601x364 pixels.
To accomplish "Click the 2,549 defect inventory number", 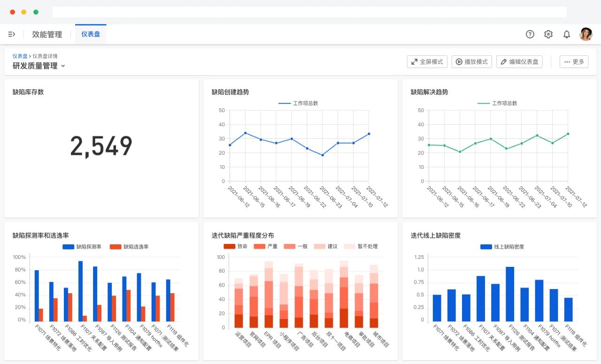I will [101, 146].
